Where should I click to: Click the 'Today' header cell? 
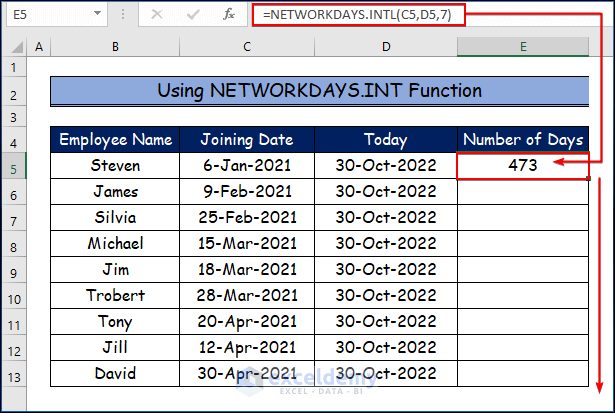[386, 139]
